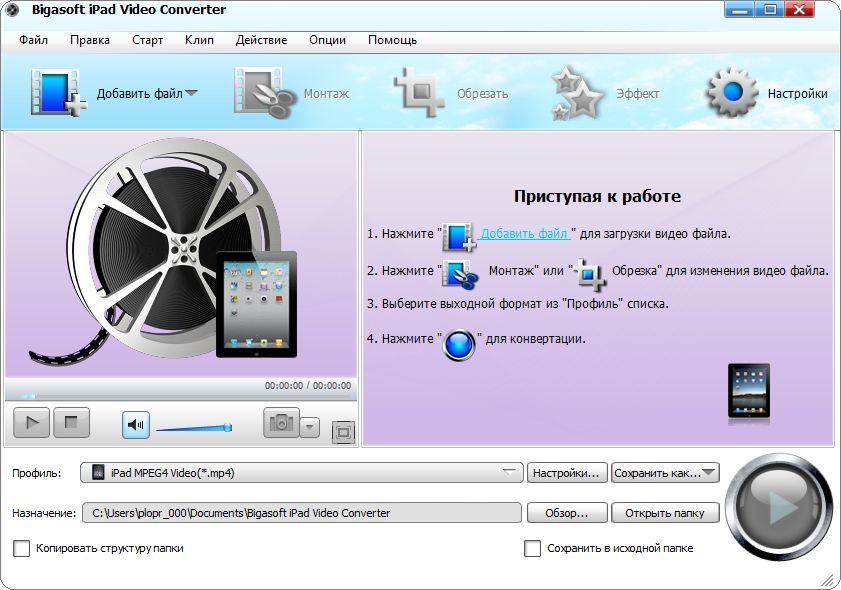Viewport: 841px width, 590px height.
Task: Expand the Сохранить как dropdown arrow
Action: pyautogui.click(x=711, y=474)
